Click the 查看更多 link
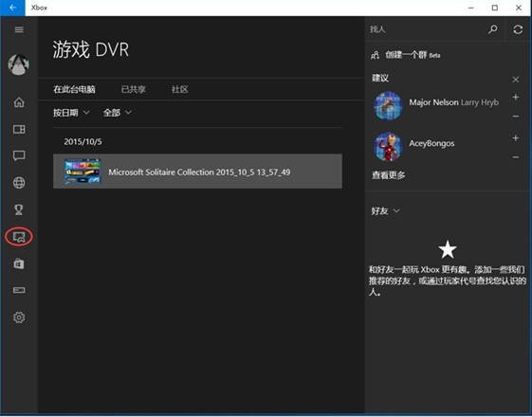 point(388,175)
